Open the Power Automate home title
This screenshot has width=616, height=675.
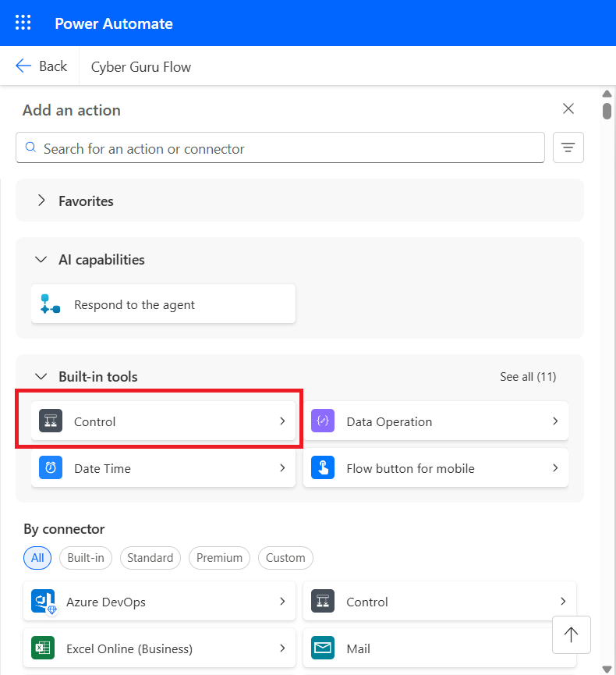pos(114,23)
